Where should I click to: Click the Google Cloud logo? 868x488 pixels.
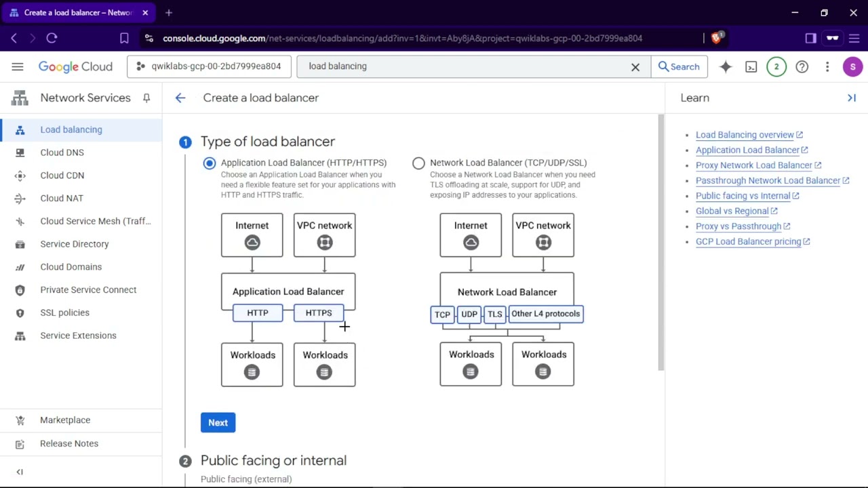75,66
